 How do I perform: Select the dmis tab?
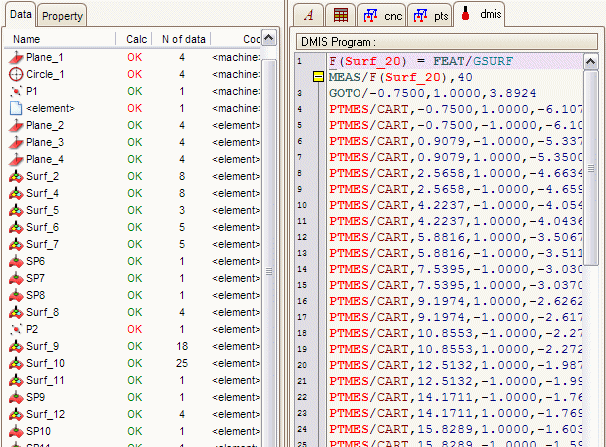point(480,15)
